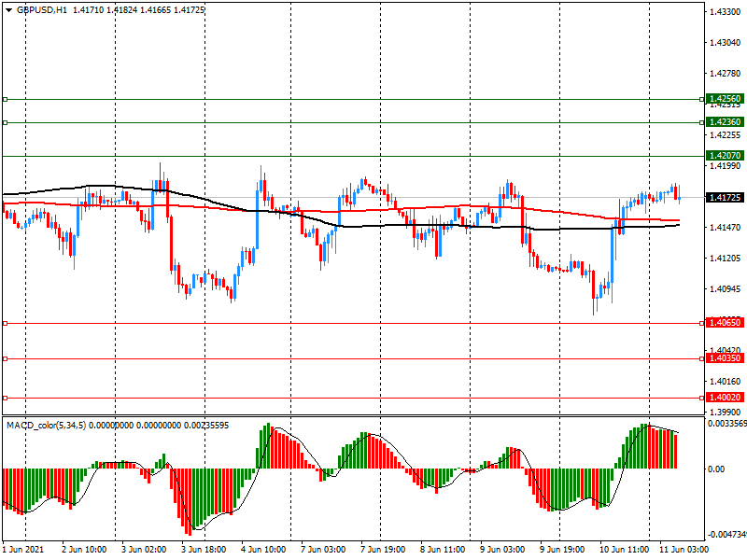Click left handle of the 1.42360 line

tap(6, 123)
